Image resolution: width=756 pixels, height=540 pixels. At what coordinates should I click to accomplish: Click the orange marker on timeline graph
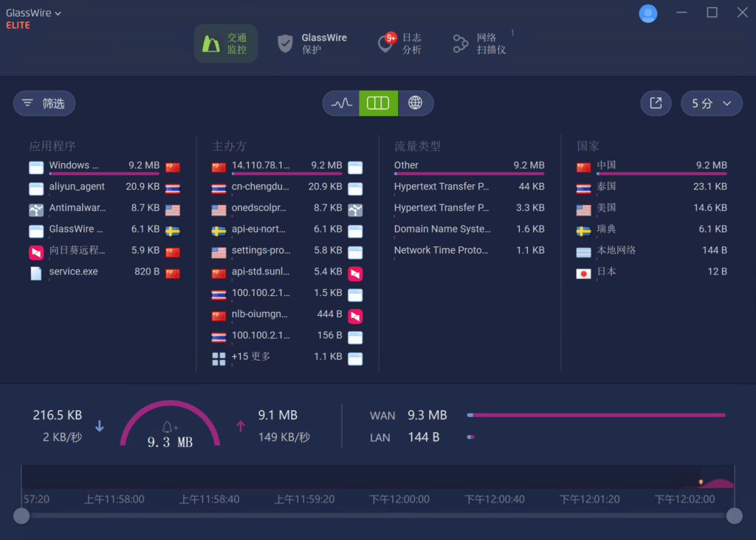click(x=701, y=482)
